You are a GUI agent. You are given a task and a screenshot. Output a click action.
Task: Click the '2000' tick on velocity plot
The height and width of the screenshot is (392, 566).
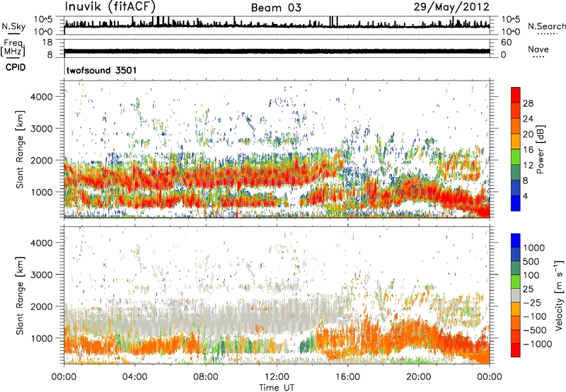42,306
